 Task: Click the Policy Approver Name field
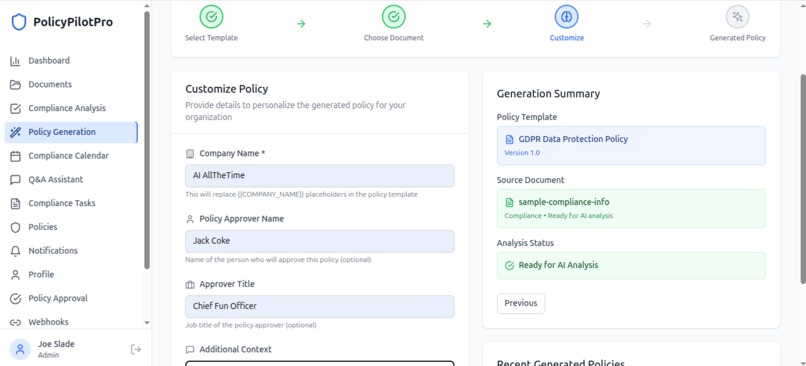point(320,241)
